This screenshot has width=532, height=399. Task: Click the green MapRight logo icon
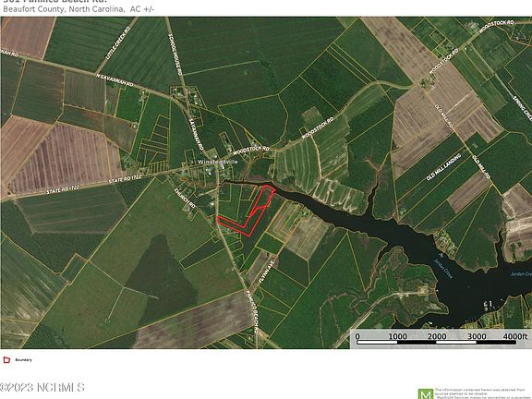coord(426,393)
